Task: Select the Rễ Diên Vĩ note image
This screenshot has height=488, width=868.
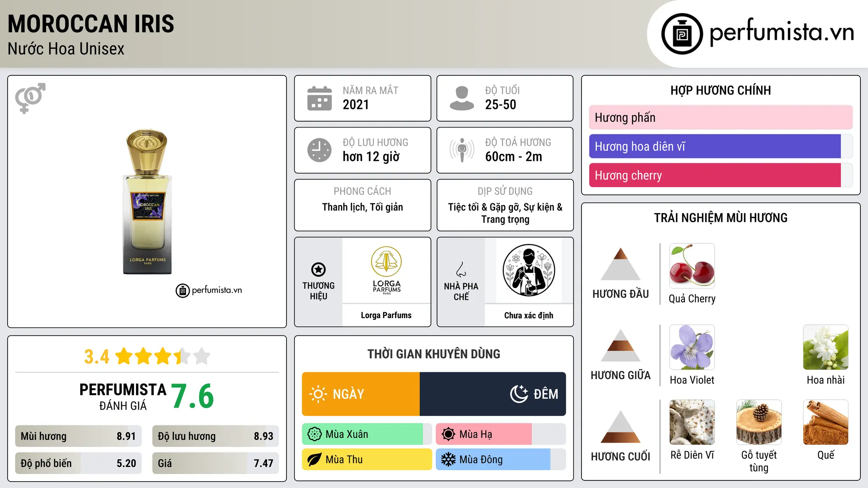Action: click(692, 422)
